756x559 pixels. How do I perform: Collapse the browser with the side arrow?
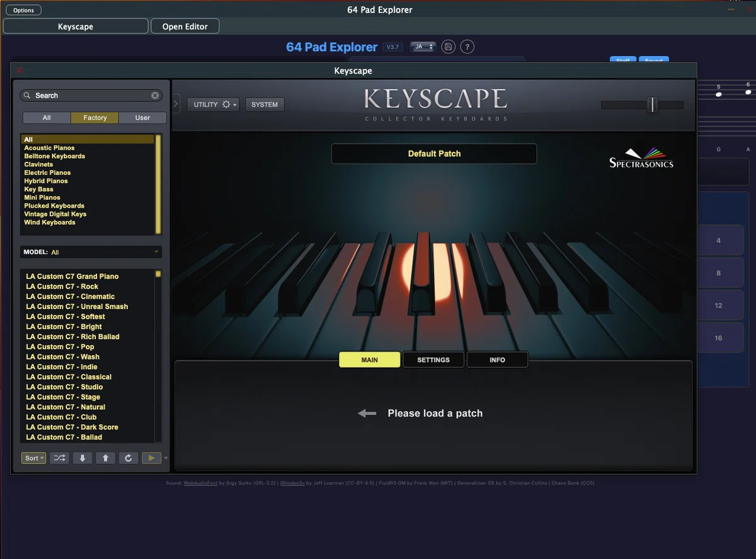tap(176, 103)
